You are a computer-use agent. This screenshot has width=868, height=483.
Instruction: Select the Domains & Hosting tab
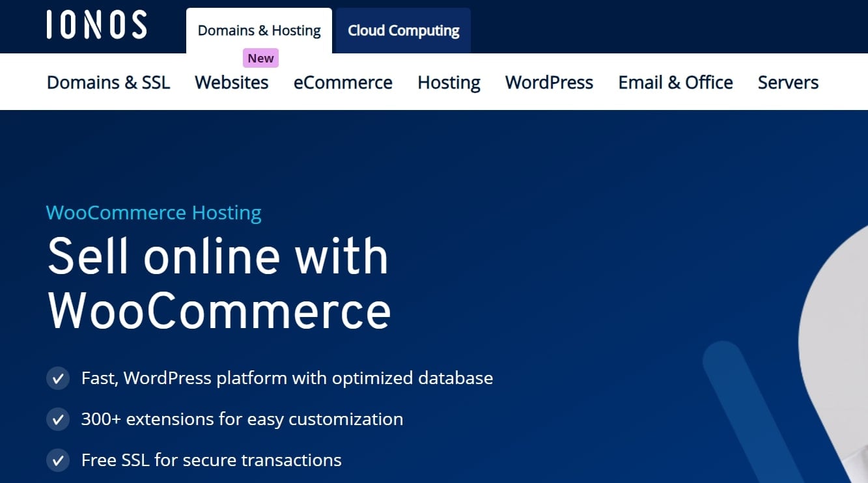(259, 31)
